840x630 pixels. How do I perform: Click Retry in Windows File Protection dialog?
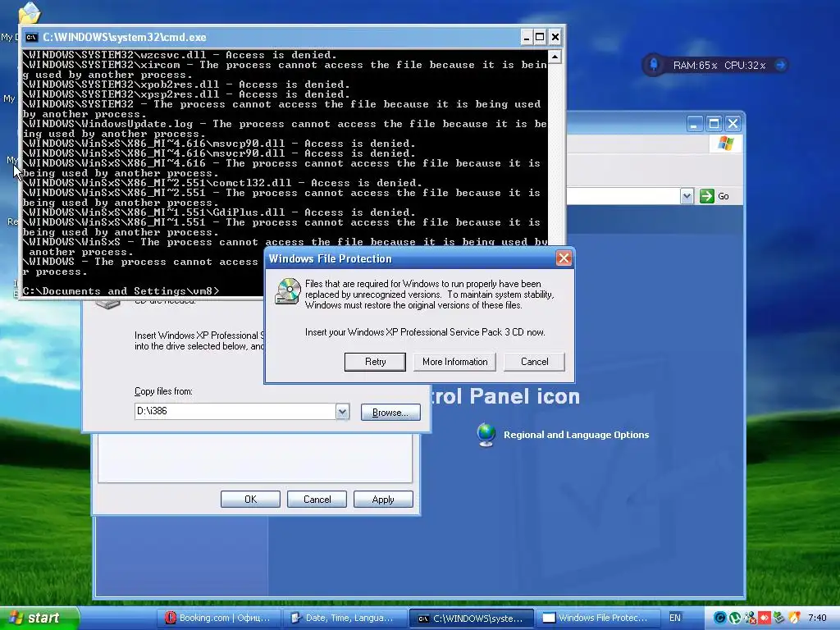375,362
